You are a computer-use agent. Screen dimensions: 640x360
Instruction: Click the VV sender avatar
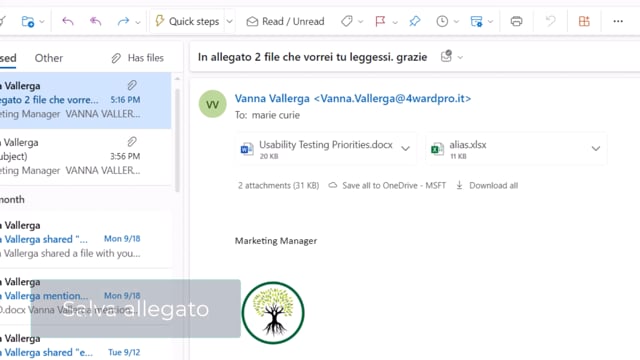point(212,104)
